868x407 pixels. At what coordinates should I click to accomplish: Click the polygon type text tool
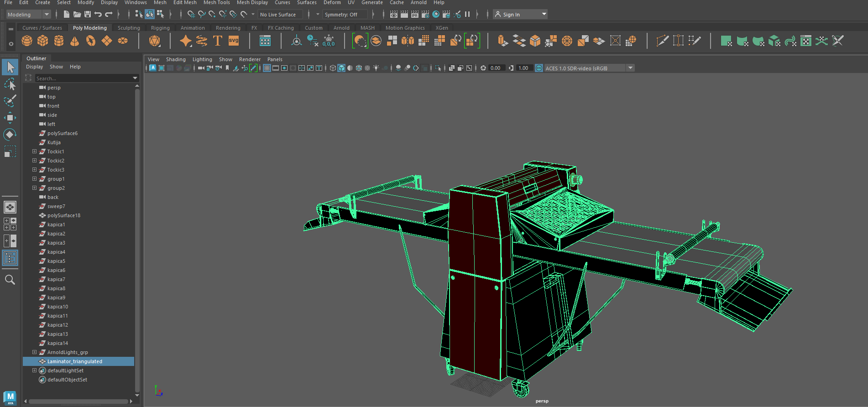pyautogui.click(x=218, y=41)
